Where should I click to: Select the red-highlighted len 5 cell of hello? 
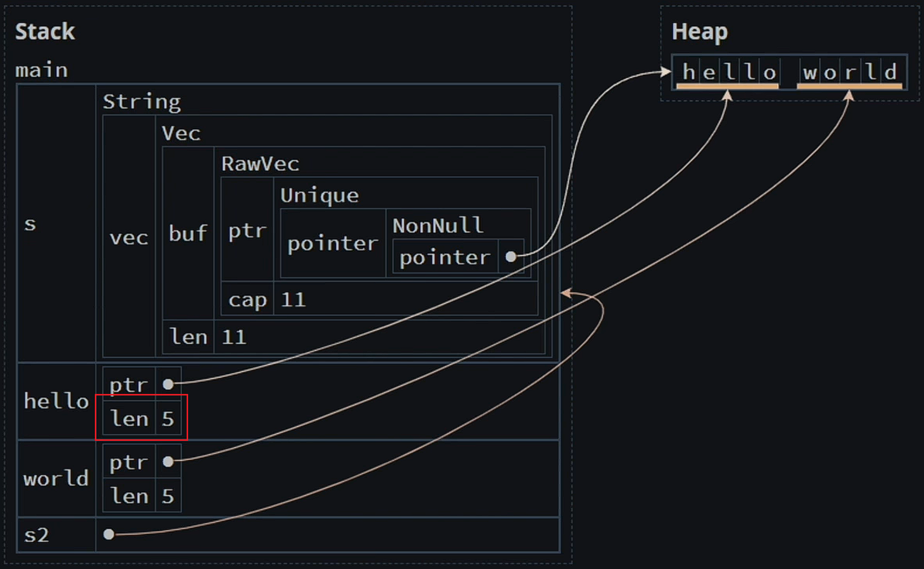142,418
